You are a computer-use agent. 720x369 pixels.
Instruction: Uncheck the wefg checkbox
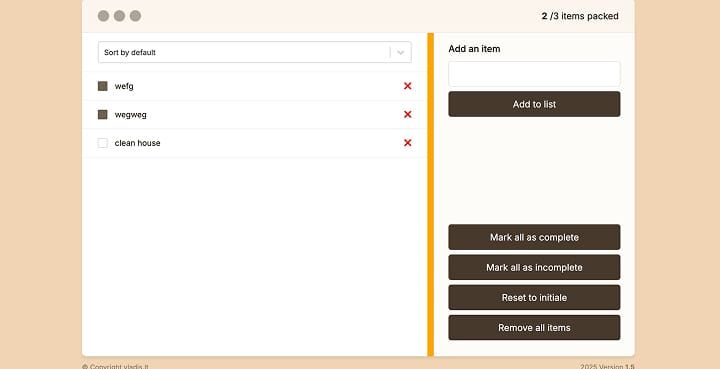[102, 86]
